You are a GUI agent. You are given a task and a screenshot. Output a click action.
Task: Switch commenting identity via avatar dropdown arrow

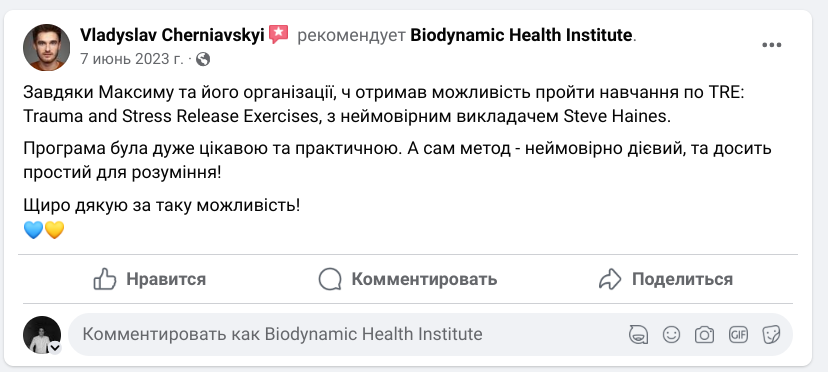tap(55, 348)
